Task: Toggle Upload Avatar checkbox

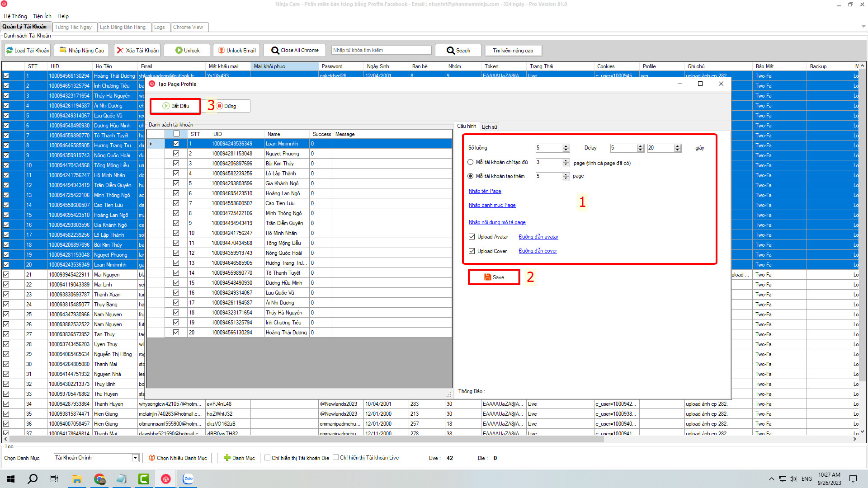Action: (x=472, y=237)
